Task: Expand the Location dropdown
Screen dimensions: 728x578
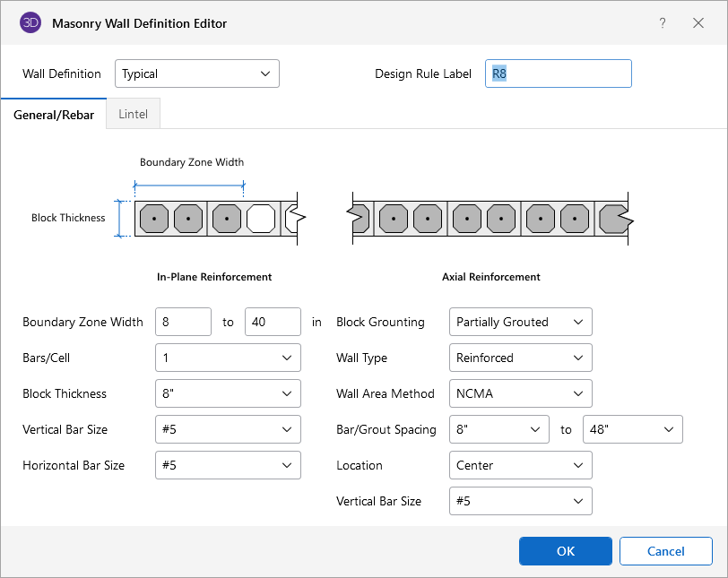Action: pos(520,465)
